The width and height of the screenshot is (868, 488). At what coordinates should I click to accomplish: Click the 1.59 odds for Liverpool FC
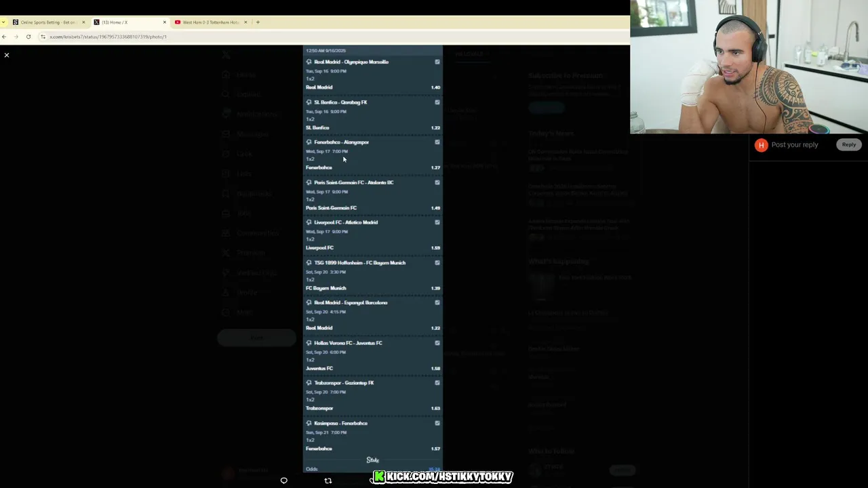435,248
